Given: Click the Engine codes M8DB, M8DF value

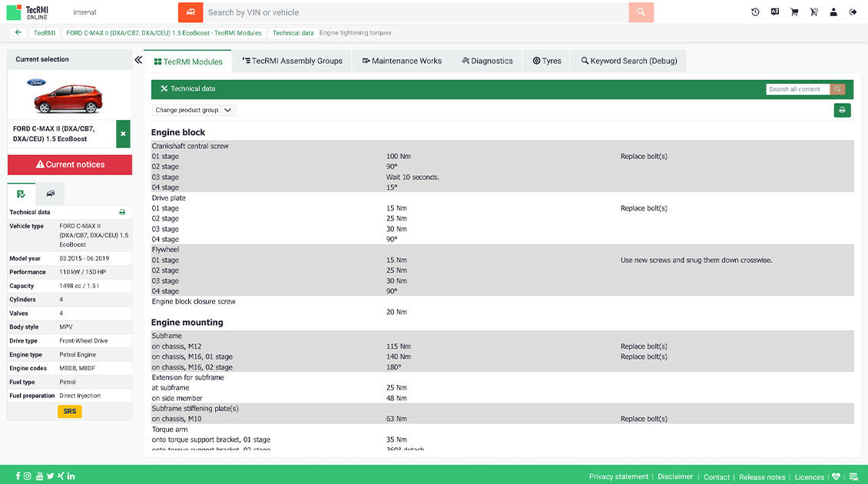Looking at the screenshot, I should pyautogui.click(x=78, y=368).
